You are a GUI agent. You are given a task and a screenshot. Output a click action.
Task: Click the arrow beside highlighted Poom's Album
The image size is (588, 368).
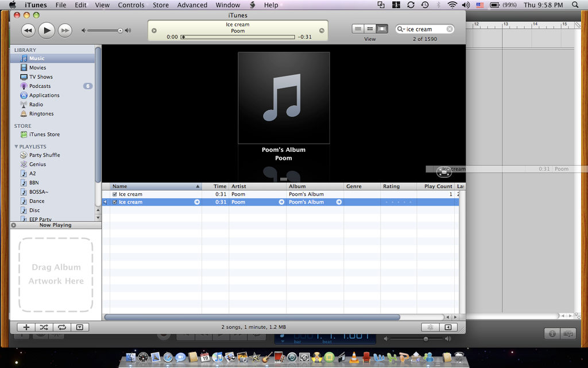click(x=339, y=202)
